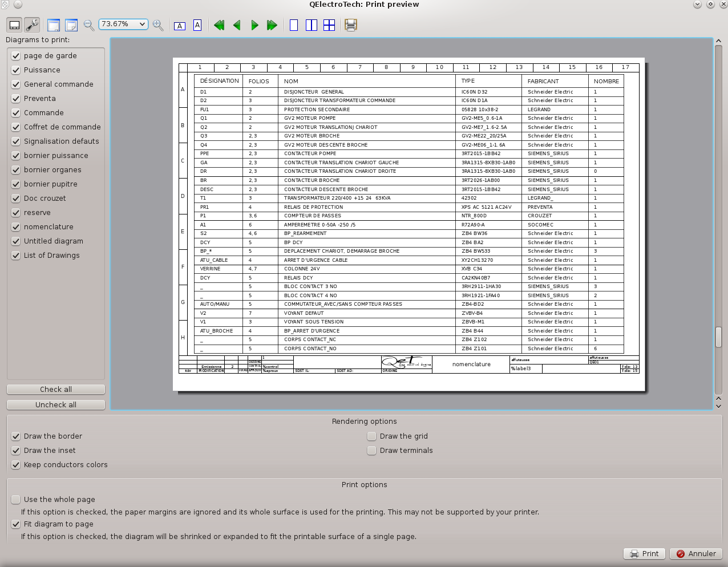This screenshot has width=728, height=567.
Task: Zoom out of the preview
Action: point(88,25)
